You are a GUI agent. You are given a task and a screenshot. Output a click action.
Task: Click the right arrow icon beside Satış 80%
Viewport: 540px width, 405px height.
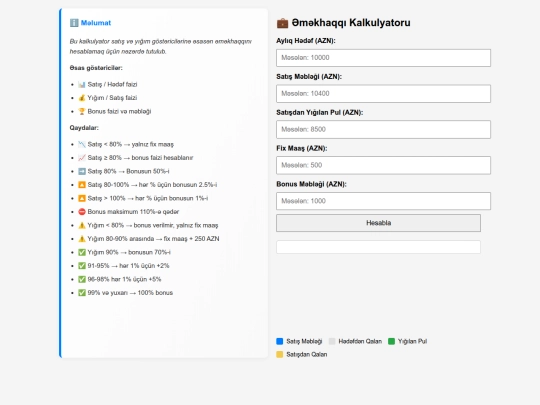point(82,171)
